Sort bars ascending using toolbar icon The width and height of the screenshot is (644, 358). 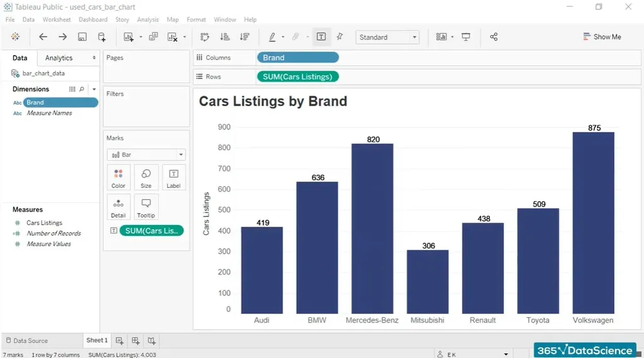225,37
